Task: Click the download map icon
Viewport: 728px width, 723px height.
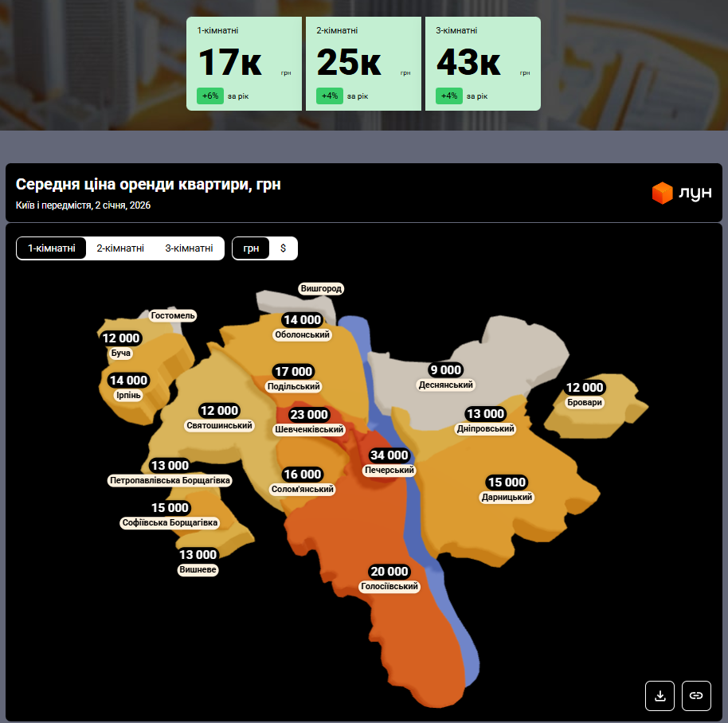Action: (x=660, y=695)
